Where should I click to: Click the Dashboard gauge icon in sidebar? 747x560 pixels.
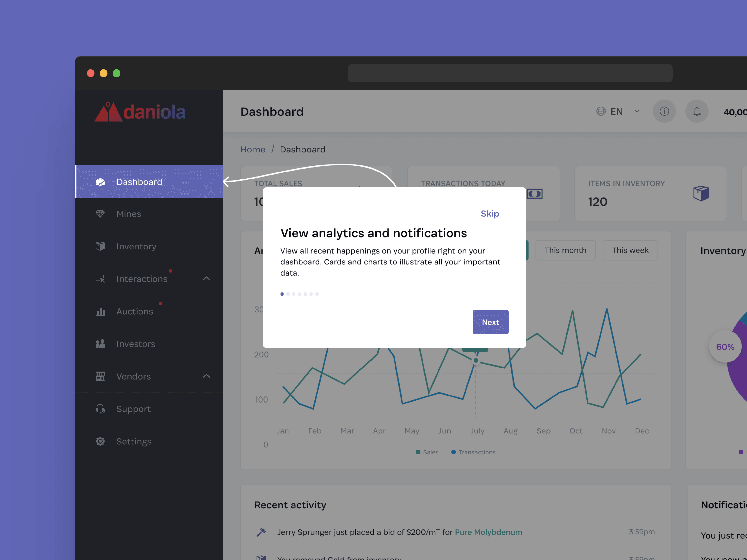(x=100, y=182)
